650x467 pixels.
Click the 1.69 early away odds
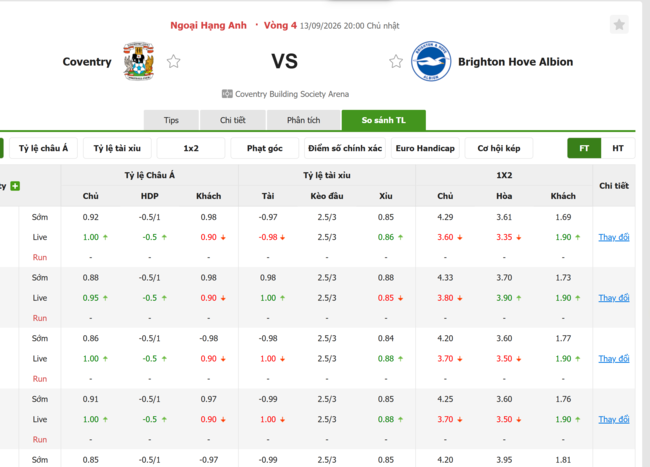pos(563,217)
